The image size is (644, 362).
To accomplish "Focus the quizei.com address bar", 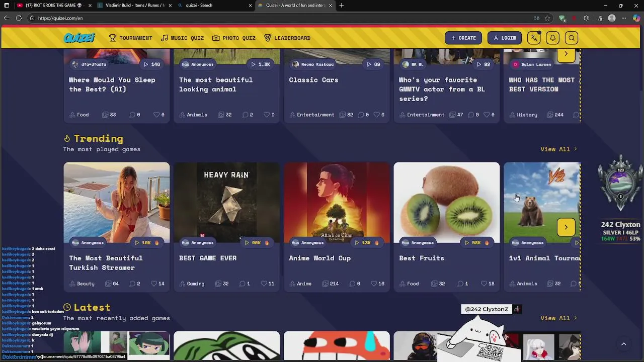I will point(282,18).
